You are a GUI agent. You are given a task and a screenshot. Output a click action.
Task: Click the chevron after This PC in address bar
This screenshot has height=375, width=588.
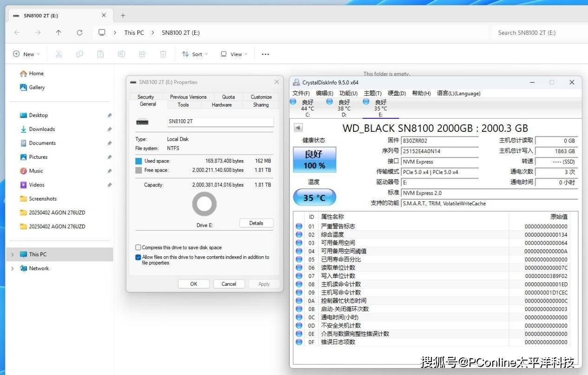click(153, 32)
